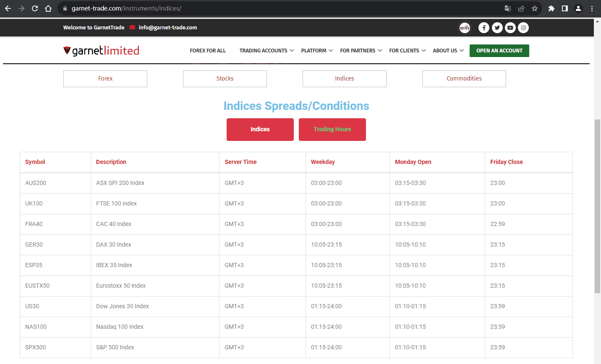Click the FTSE 100 Index description
Image resolution: width=601 pixels, height=364 pixels.
coord(116,203)
